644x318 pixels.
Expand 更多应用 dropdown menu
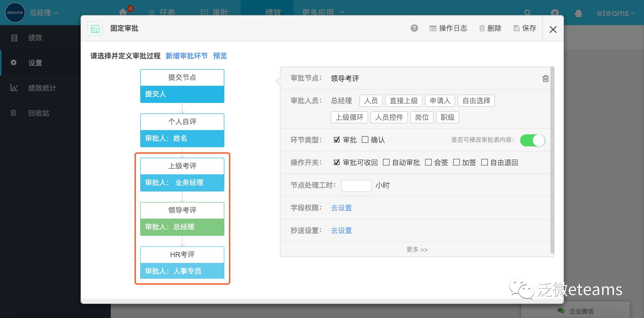coord(323,12)
